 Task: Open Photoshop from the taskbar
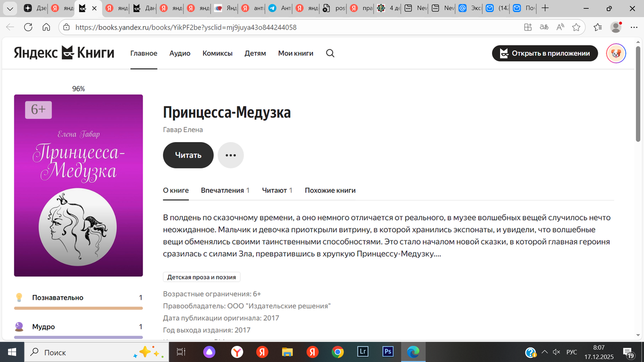point(387,352)
